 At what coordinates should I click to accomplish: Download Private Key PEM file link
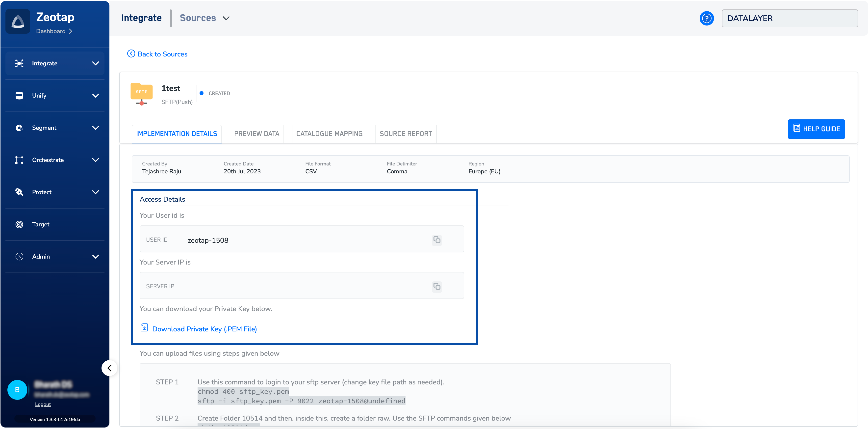click(204, 329)
